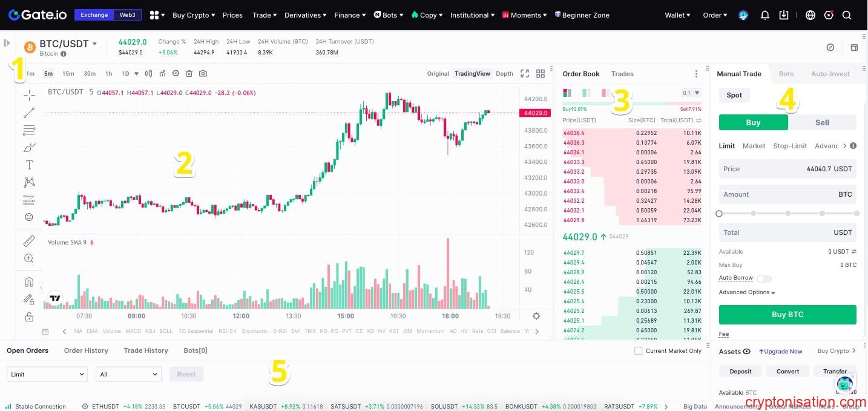Screen dimensions: 868x411
Task: Expand the BTC/USDT pair selector
Action: tap(94, 44)
